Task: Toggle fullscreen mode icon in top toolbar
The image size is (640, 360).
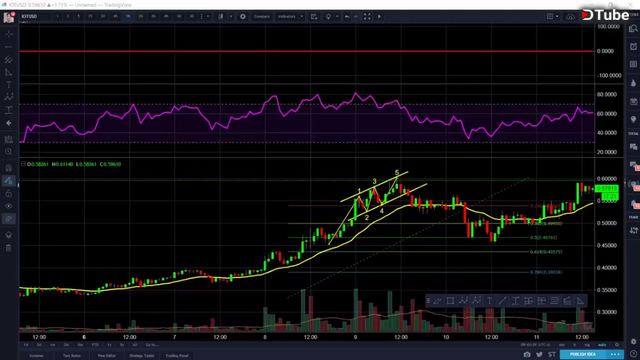Action: [367, 16]
